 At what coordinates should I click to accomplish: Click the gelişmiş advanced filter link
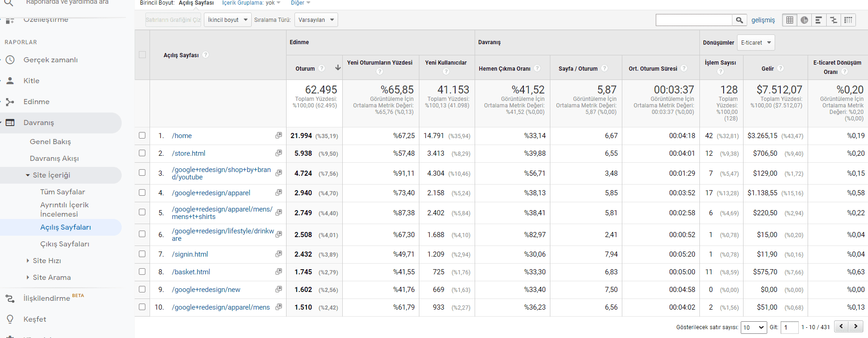tap(763, 20)
